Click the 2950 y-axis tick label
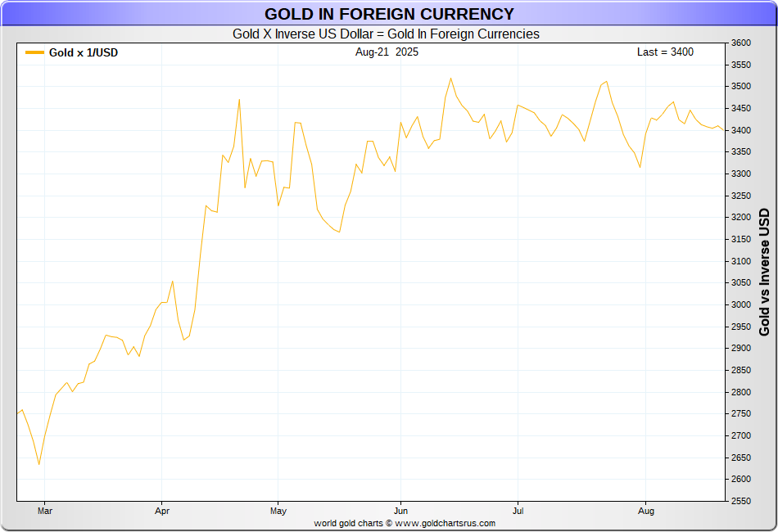 point(741,327)
